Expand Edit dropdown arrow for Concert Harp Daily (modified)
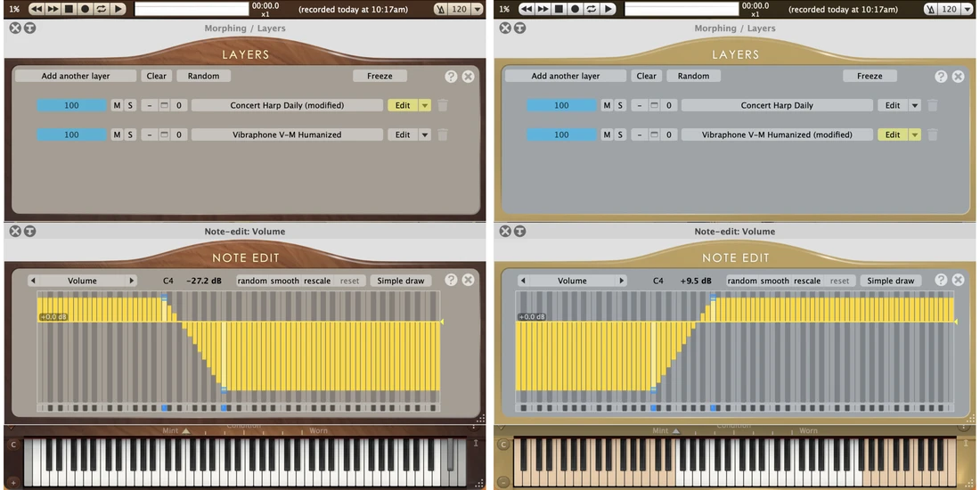Viewport: 980px width, 490px height. [425, 105]
